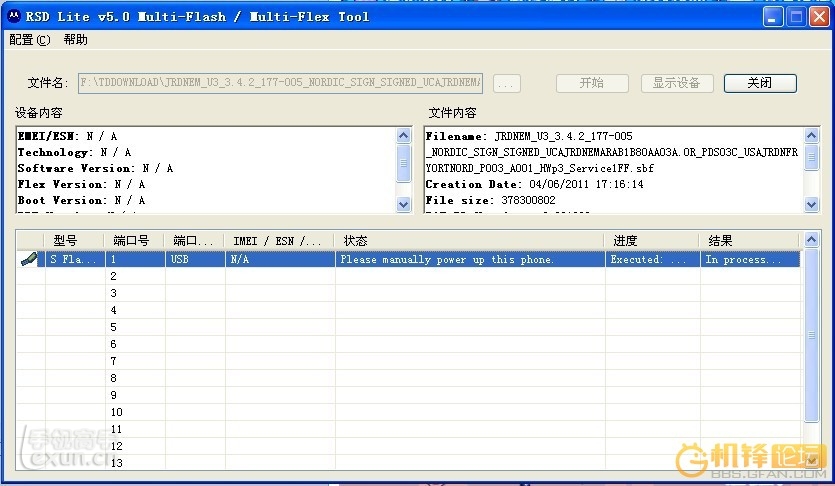Click the 开始 start button
This screenshot has width=835, height=486.
coord(592,83)
